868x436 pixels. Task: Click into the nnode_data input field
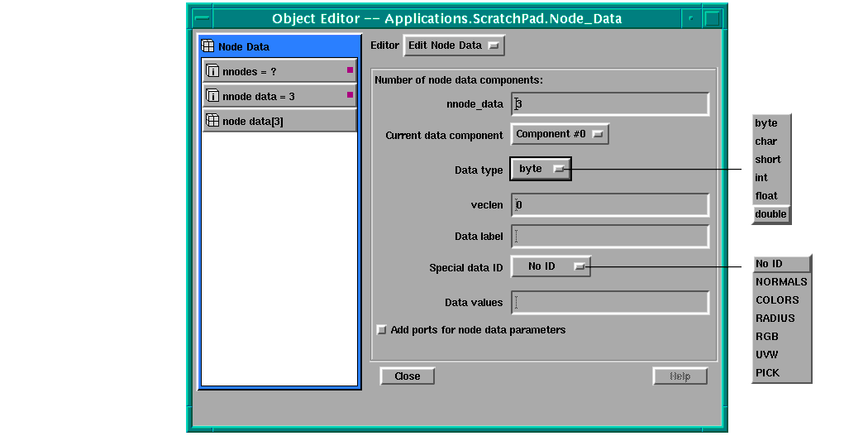[610, 104]
